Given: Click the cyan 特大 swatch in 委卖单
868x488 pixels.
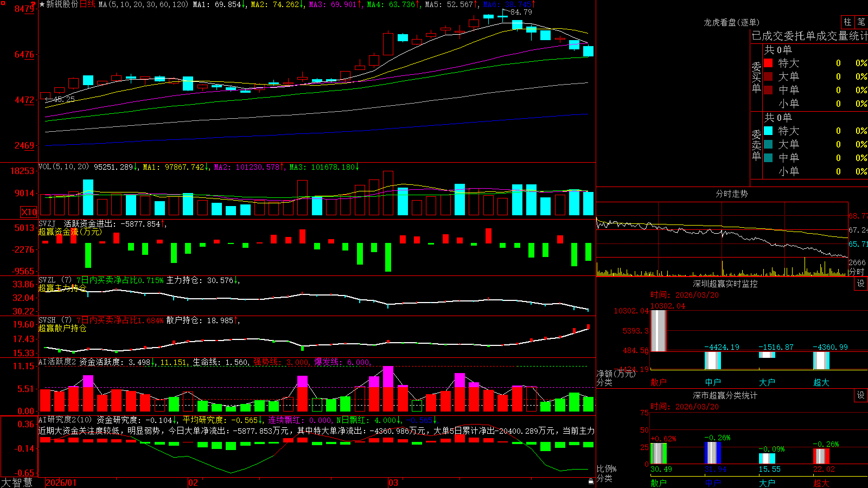Looking at the screenshot, I should point(768,131).
